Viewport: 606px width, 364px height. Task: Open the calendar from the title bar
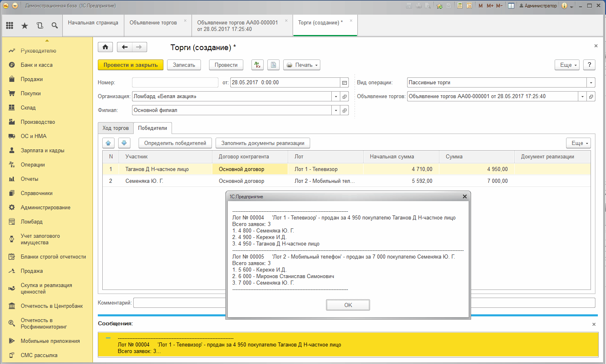pyautogui.click(x=469, y=6)
